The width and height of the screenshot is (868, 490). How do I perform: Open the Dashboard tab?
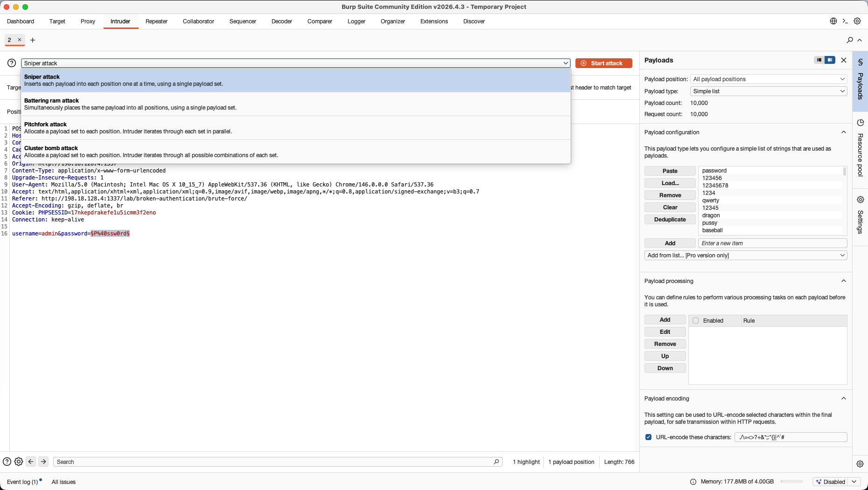click(x=21, y=21)
